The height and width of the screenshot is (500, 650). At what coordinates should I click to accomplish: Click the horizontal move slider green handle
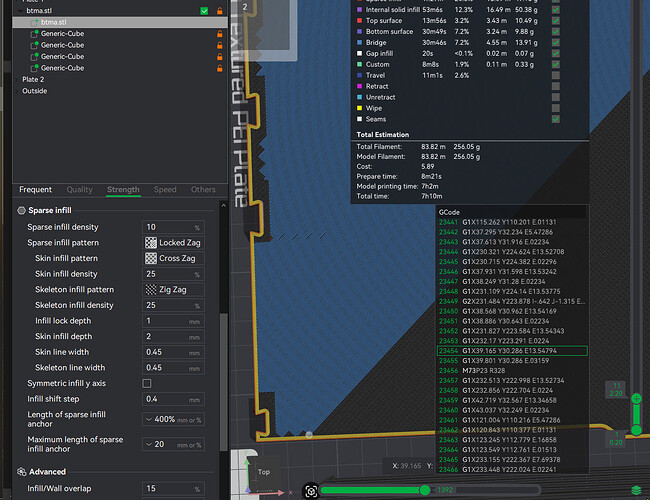click(424, 490)
